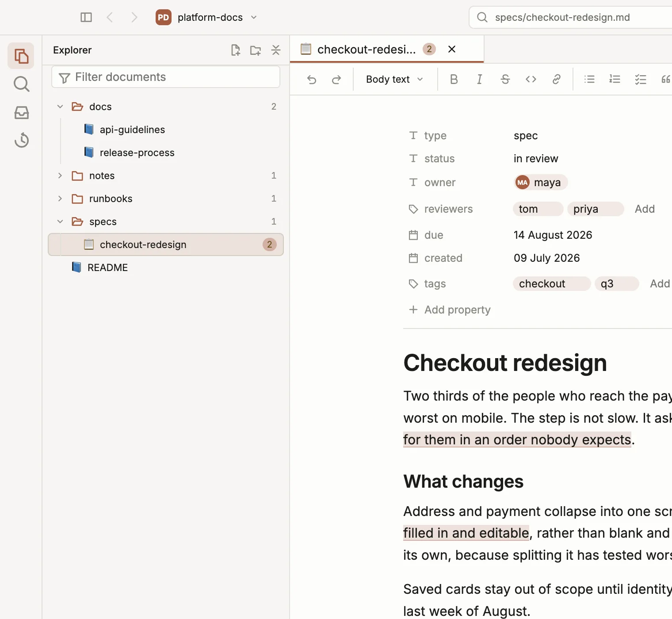
Task: Click the maya owner chip
Action: (541, 182)
